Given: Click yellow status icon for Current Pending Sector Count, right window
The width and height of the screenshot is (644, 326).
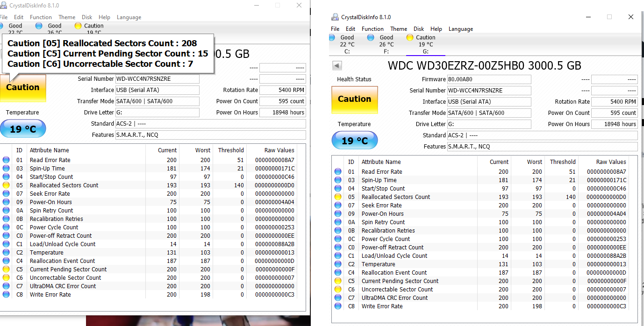Looking at the screenshot, I should 338,281.
